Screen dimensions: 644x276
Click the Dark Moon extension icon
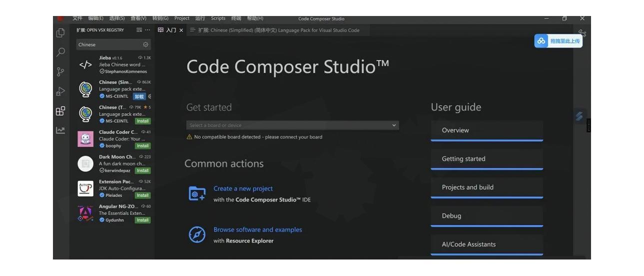point(85,163)
